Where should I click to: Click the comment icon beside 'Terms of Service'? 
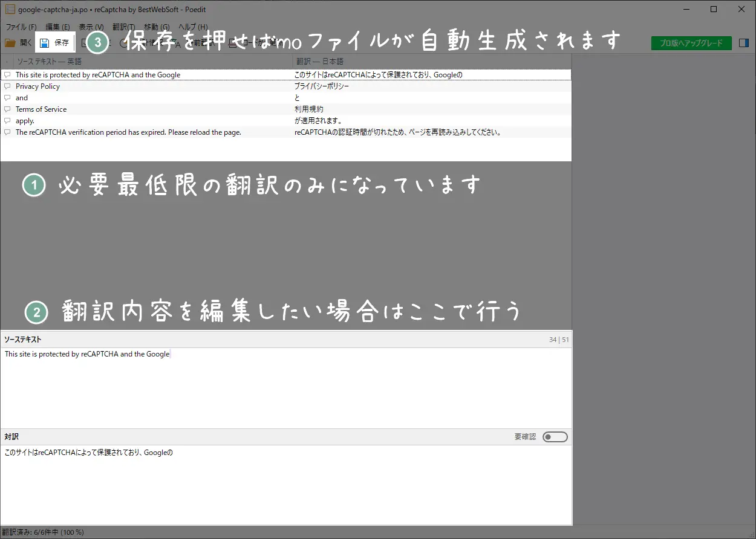point(7,109)
